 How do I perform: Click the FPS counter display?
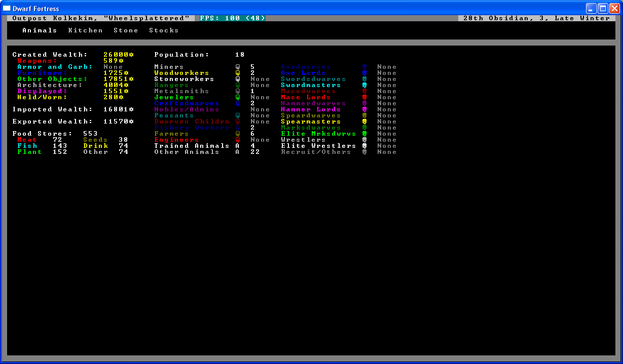[232, 18]
